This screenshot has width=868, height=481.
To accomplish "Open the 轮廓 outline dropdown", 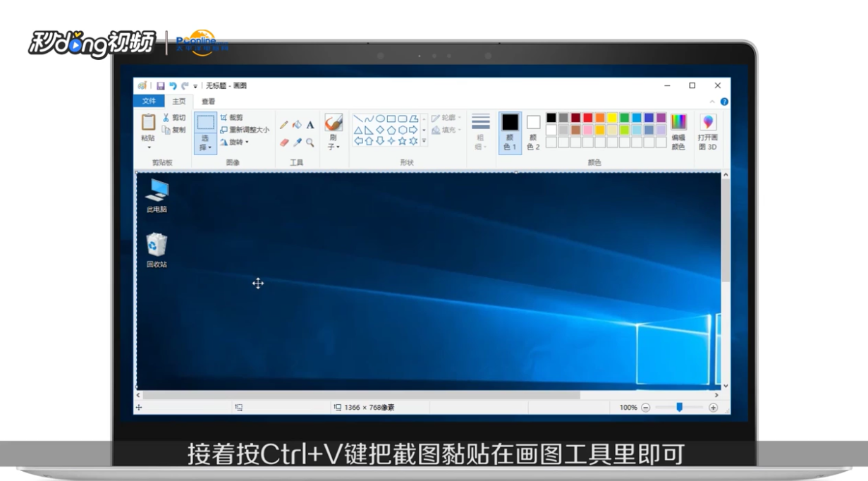I will tap(446, 118).
